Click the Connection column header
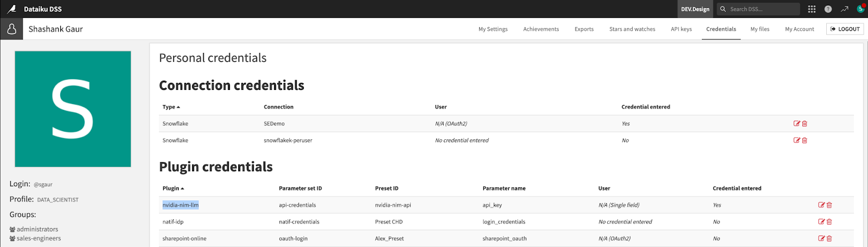Image resolution: width=868 pixels, height=247 pixels. coord(278,107)
